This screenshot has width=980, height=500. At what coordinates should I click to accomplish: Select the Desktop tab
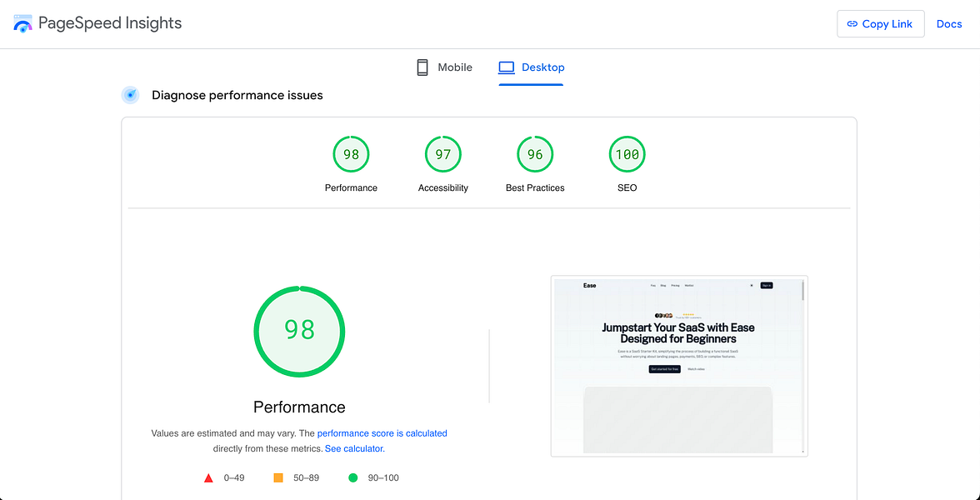pyautogui.click(x=532, y=67)
